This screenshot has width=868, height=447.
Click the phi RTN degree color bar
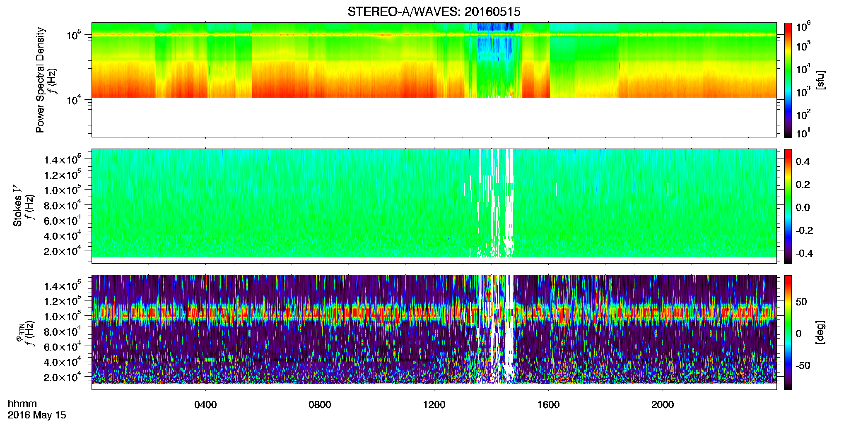click(x=788, y=332)
